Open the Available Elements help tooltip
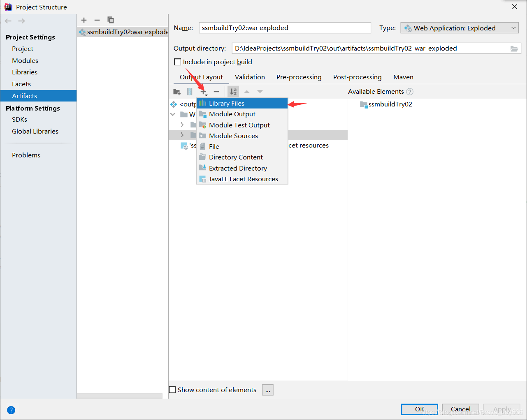This screenshot has height=420, width=527. [x=410, y=92]
